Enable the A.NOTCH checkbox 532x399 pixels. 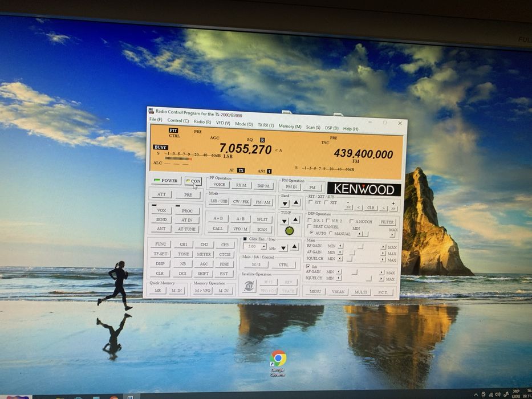point(351,221)
